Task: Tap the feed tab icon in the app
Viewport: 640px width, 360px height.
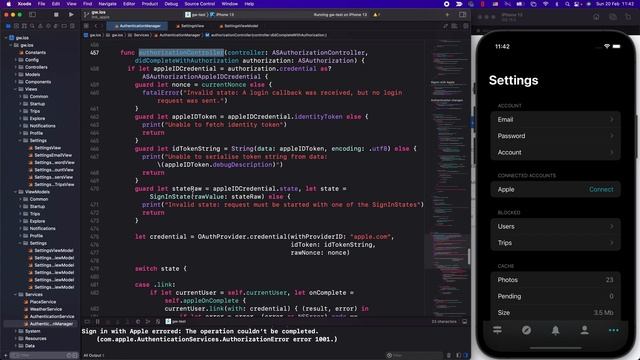Action: (x=498, y=330)
